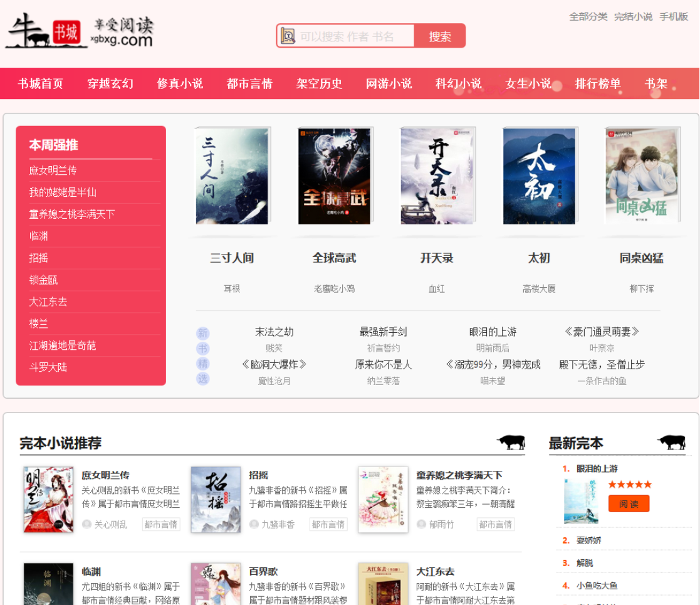700x605 pixels.
Task: Click the search magnifier book icon
Action: point(288,36)
